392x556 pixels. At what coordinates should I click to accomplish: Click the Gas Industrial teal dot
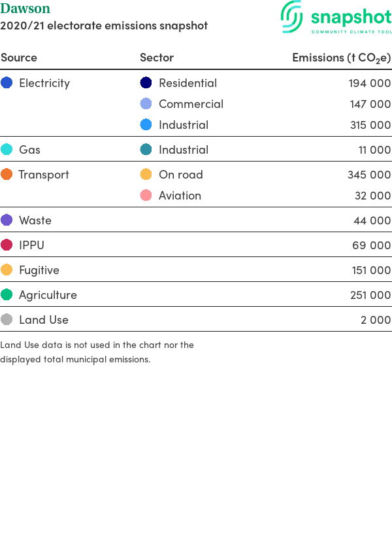(146, 149)
